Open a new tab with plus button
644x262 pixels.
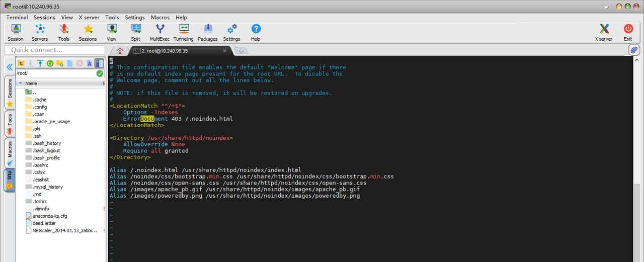[x=241, y=51]
